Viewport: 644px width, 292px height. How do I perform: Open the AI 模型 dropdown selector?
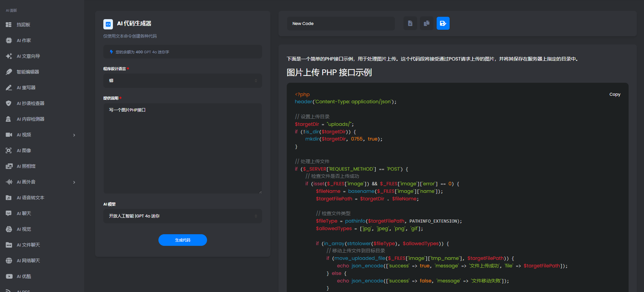[x=182, y=216]
